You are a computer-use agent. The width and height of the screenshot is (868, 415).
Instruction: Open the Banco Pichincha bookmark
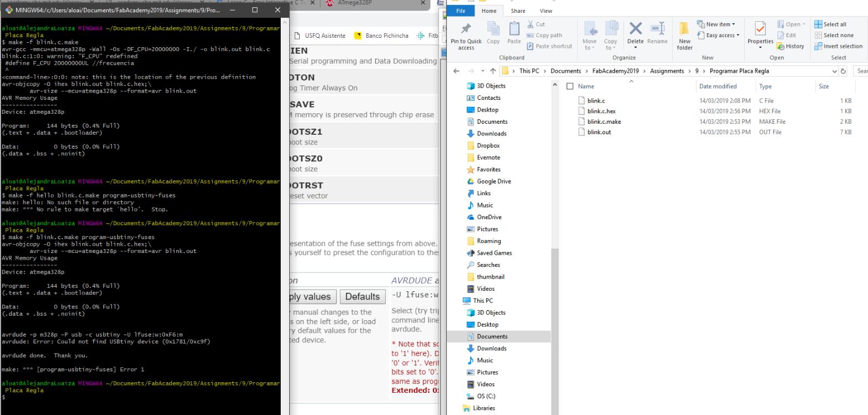click(x=381, y=36)
